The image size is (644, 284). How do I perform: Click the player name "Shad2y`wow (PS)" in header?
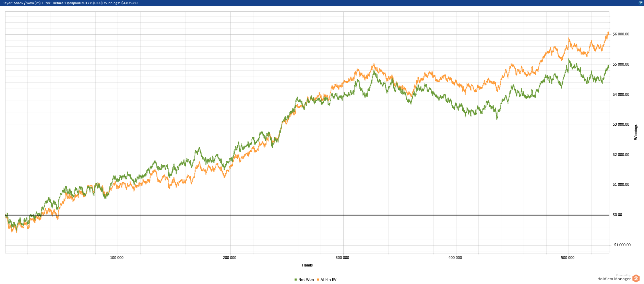tap(27, 3)
